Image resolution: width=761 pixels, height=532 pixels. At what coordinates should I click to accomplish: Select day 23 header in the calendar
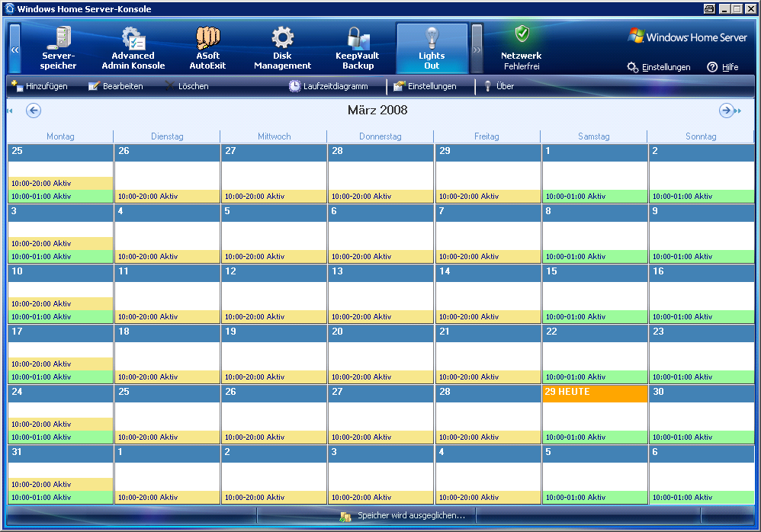click(x=702, y=333)
